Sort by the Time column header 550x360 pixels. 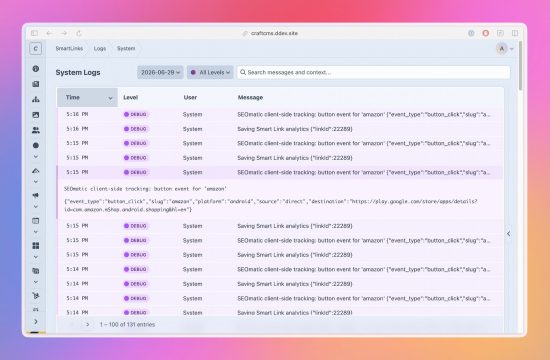click(87, 98)
